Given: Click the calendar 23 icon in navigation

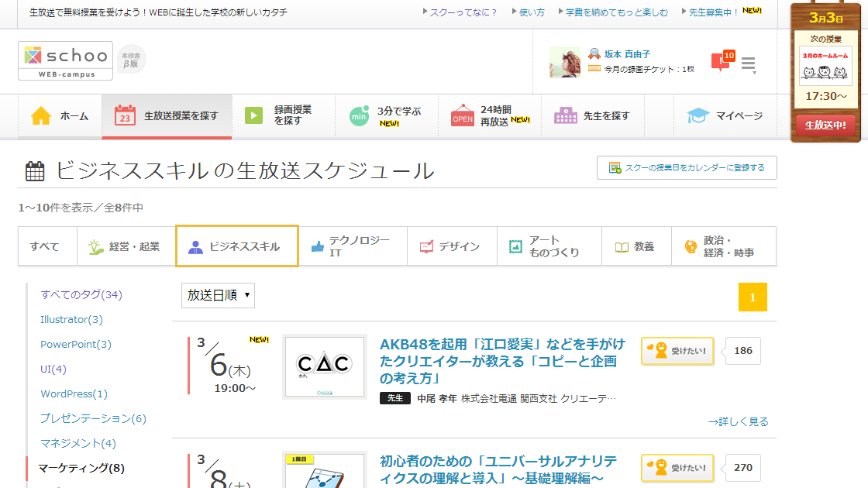Looking at the screenshot, I should 125,115.
